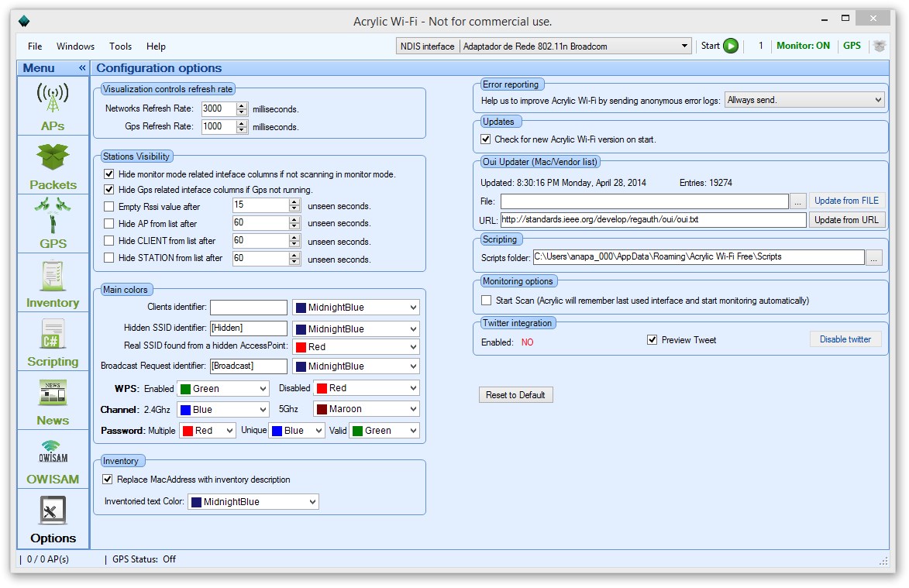Open Password Multiple color dropdown

pyautogui.click(x=208, y=431)
